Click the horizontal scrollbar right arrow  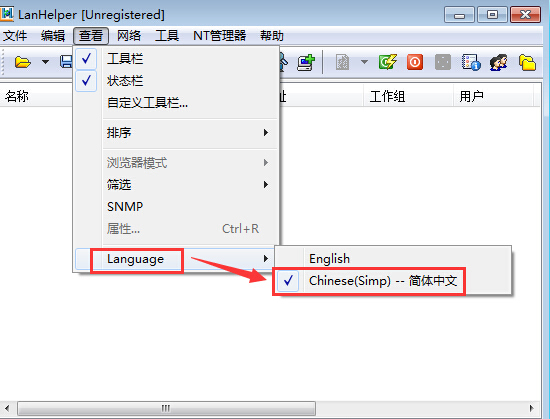[x=532, y=408]
